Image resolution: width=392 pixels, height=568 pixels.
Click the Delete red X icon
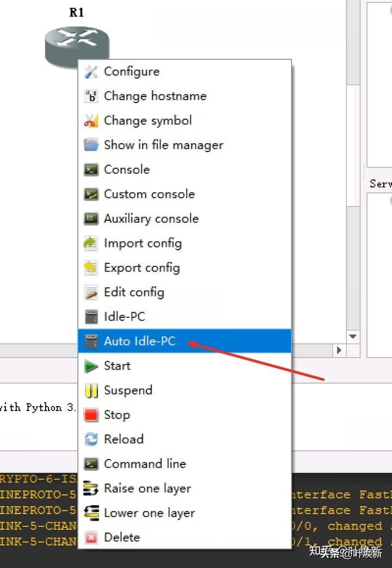point(91,537)
